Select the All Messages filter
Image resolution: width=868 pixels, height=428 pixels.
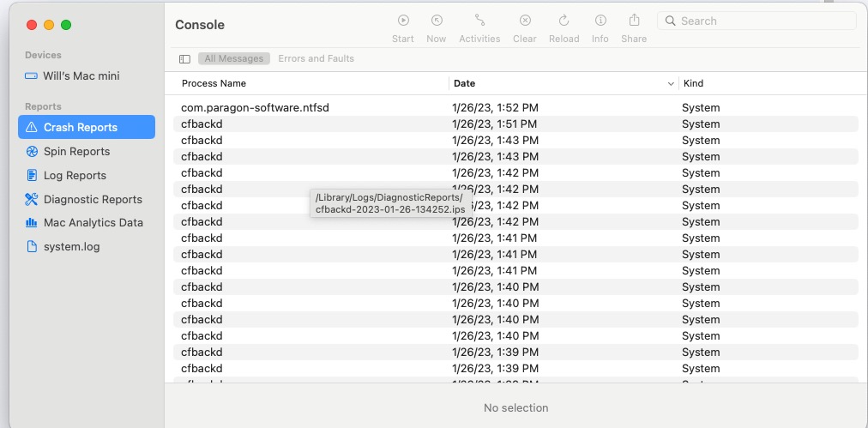(233, 58)
